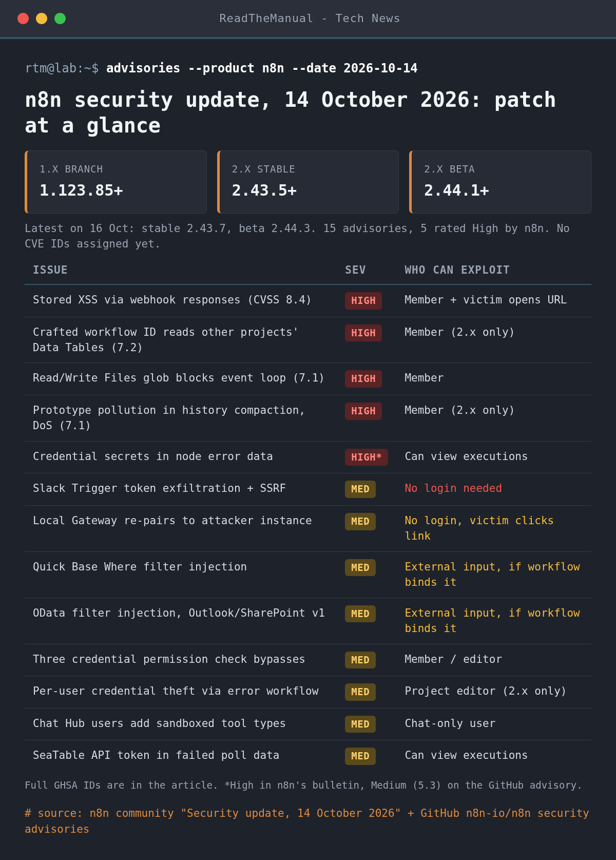Click the yellow minimize window dot
This screenshot has height=860, width=616.
[x=42, y=18]
